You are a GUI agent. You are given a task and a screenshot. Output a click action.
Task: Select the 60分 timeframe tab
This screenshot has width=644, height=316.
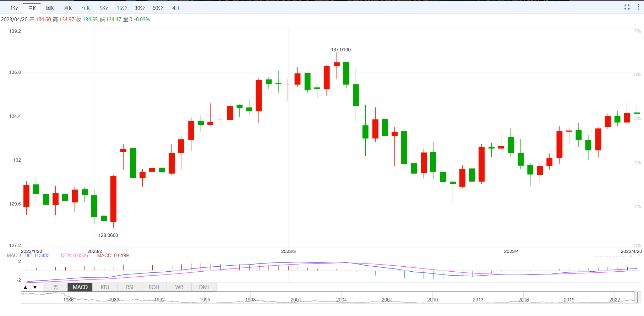158,8
